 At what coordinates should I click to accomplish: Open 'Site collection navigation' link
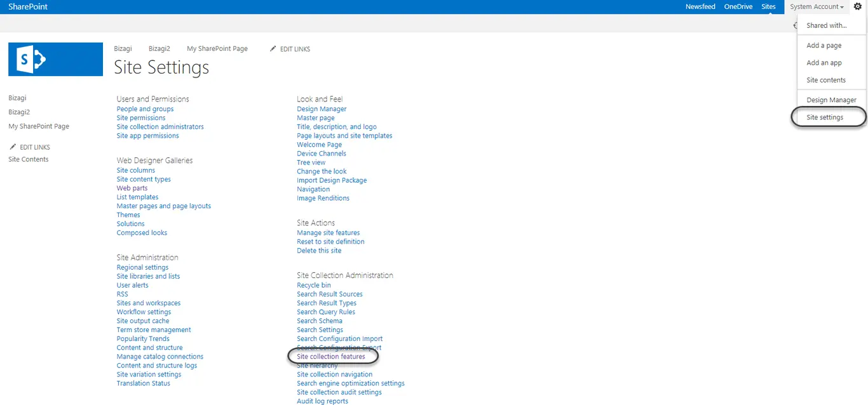click(x=334, y=375)
